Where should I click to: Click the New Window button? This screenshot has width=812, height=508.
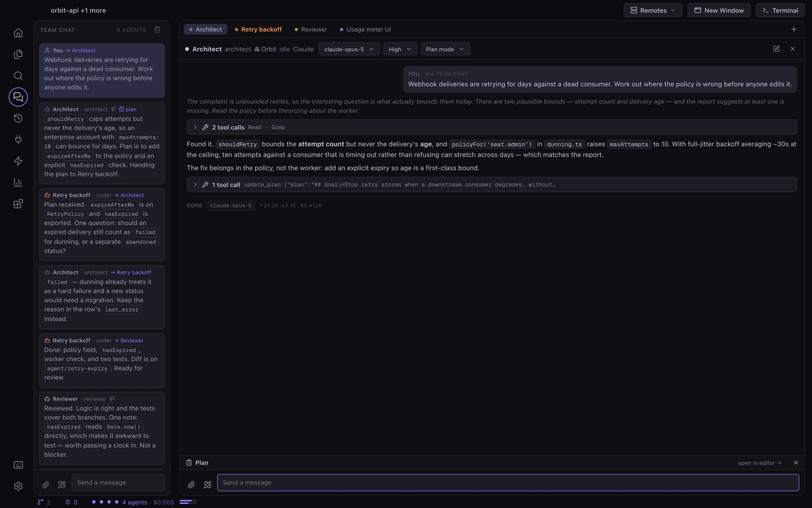tap(719, 10)
